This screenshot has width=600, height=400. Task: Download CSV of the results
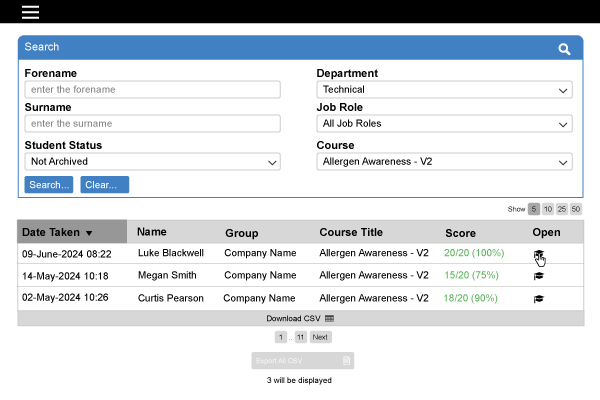(300, 318)
